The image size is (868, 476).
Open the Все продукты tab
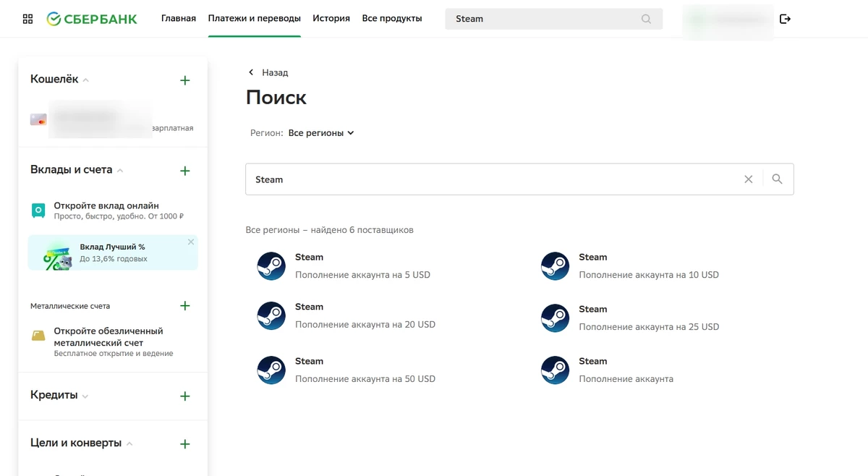(392, 19)
